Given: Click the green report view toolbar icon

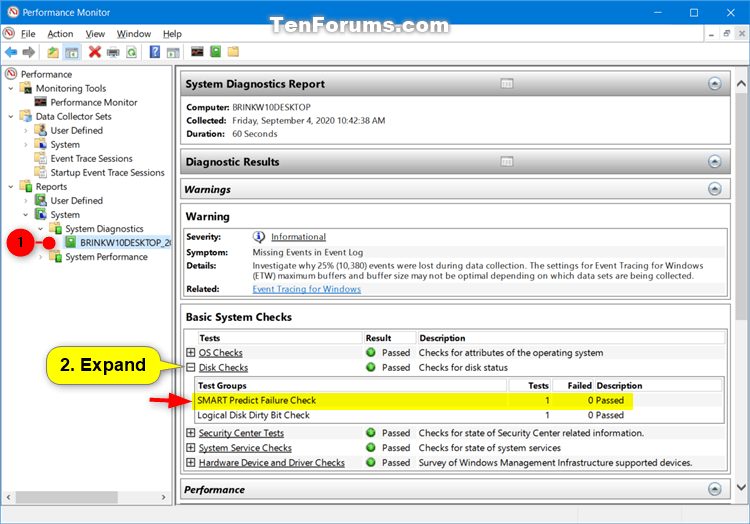Looking at the screenshot, I should point(216,52).
